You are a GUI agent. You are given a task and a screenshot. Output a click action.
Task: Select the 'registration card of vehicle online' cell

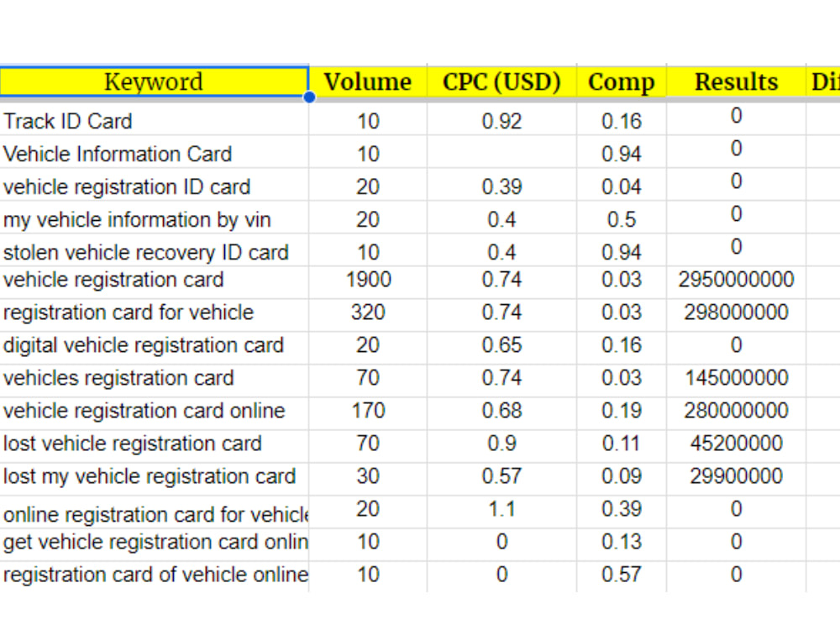tap(155, 575)
